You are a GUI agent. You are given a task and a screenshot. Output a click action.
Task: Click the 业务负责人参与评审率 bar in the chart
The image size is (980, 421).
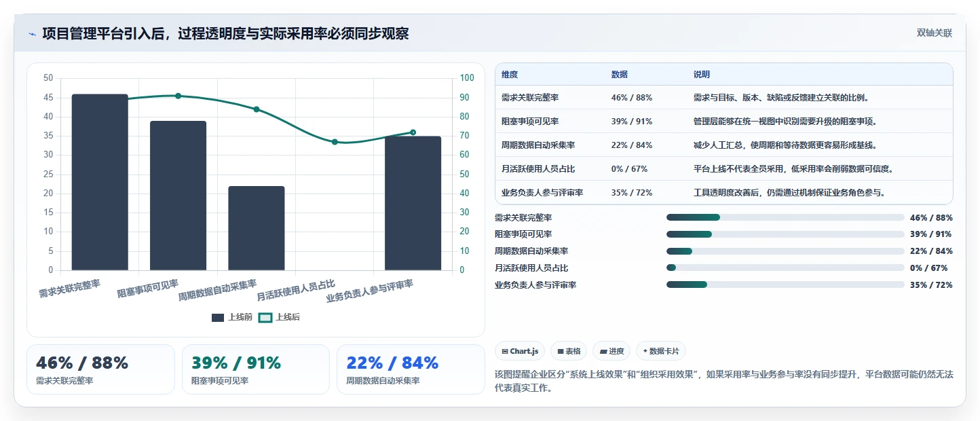pyautogui.click(x=413, y=203)
